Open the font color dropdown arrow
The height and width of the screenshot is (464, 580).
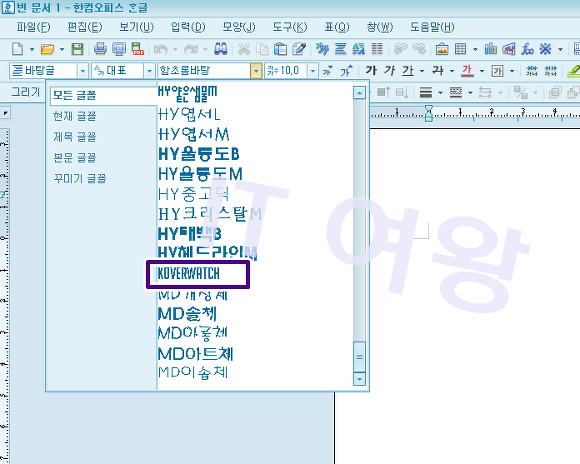(482, 70)
